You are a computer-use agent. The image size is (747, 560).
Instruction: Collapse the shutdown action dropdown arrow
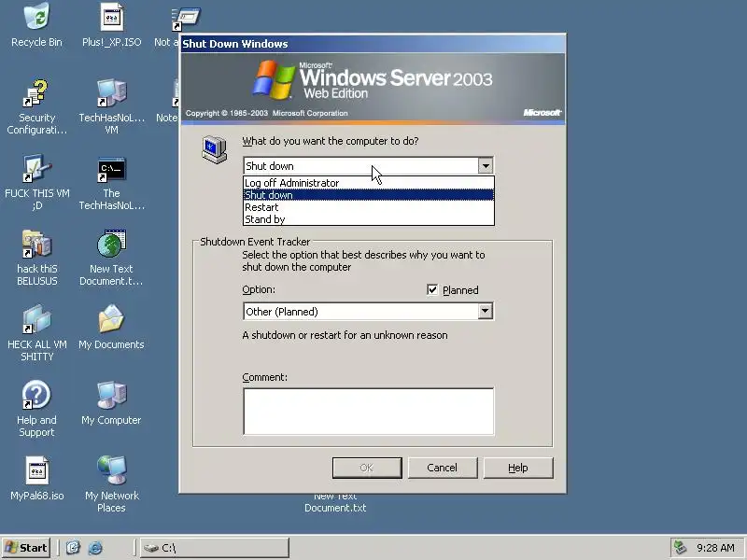tap(486, 166)
